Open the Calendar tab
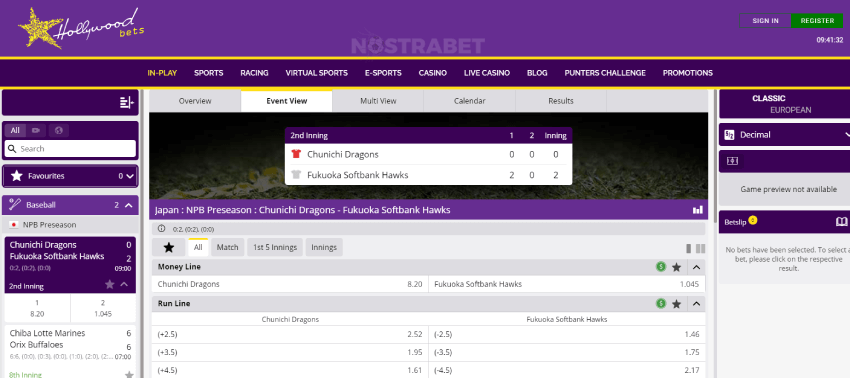Image resolution: width=850 pixels, height=378 pixels. (469, 101)
